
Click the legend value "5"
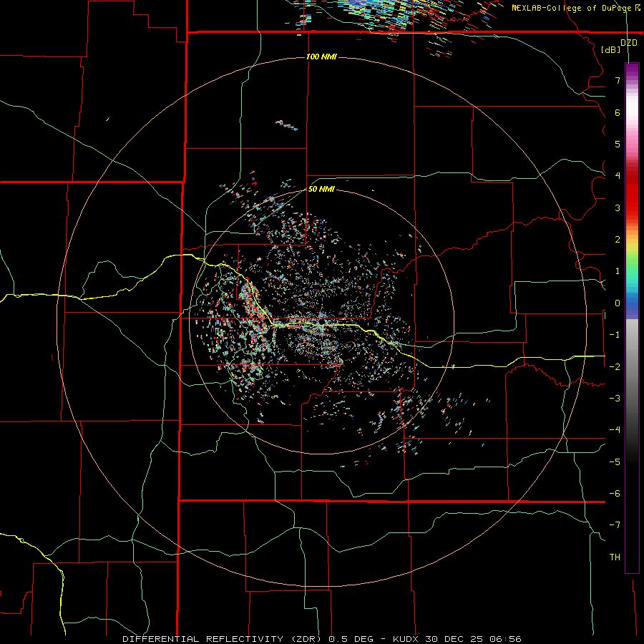click(618, 144)
